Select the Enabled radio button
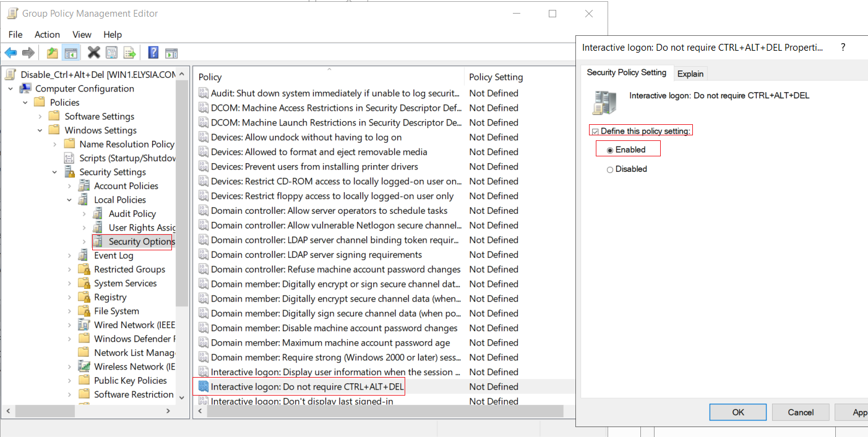The width and height of the screenshot is (868, 437). click(610, 150)
